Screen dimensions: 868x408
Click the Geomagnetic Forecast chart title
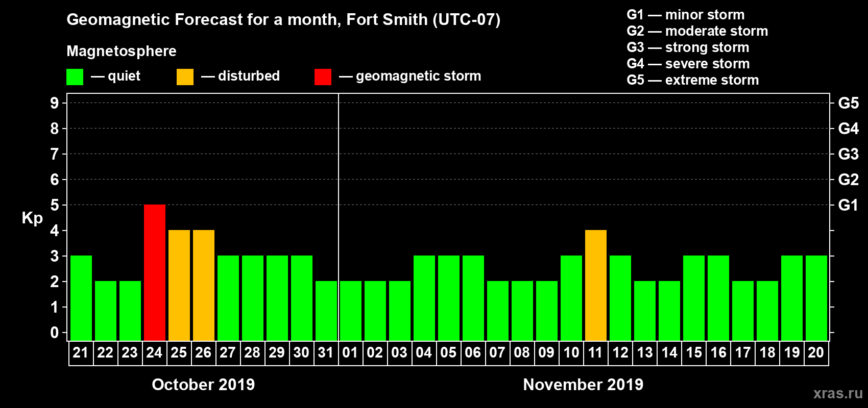pos(283,20)
